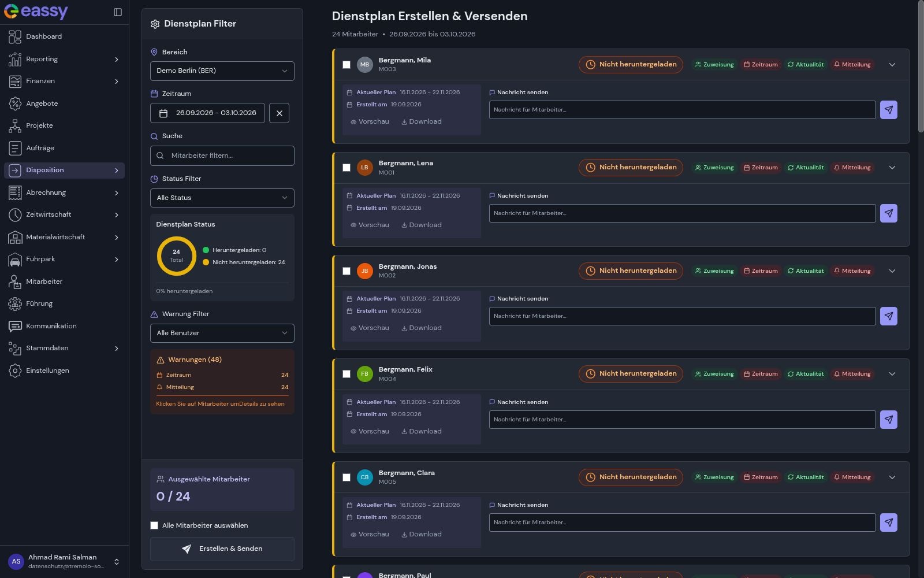924x578 pixels.
Task: Open Einstellungen in the sidebar
Action: [64, 370]
